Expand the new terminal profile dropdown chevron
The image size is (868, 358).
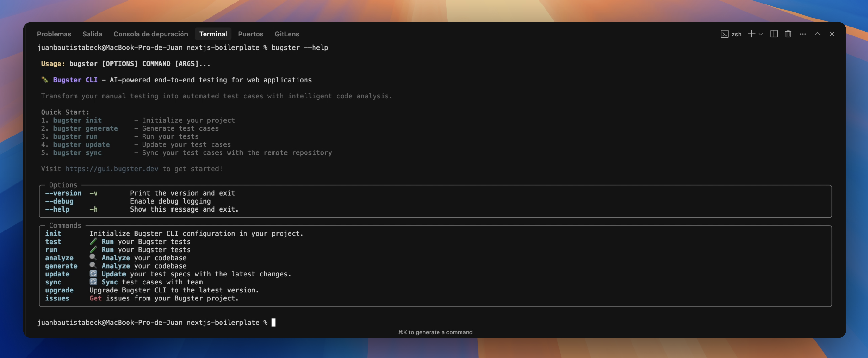click(761, 34)
